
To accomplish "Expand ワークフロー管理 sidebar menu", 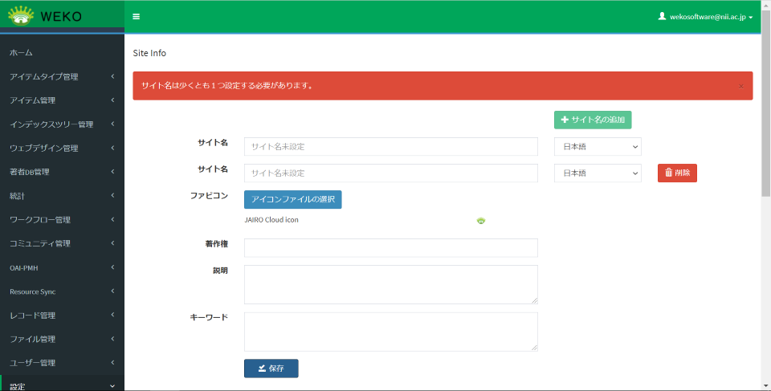I will click(x=62, y=220).
